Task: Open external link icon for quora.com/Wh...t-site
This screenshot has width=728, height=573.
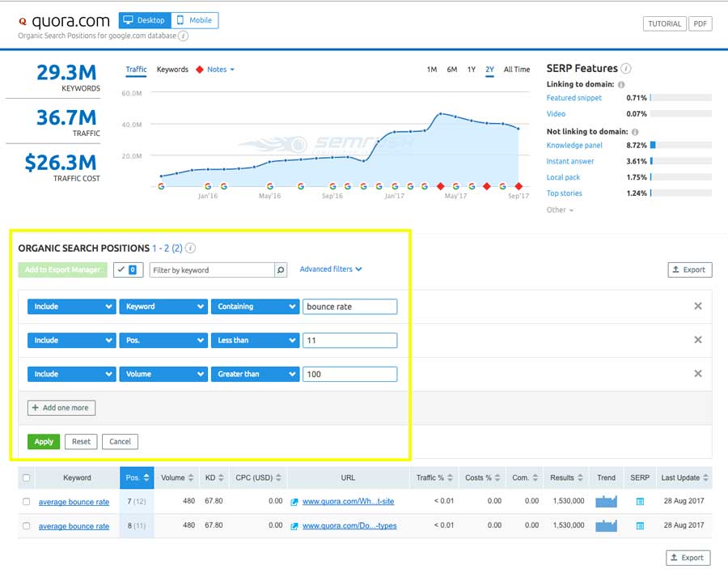Action: pyautogui.click(x=294, y=502)
